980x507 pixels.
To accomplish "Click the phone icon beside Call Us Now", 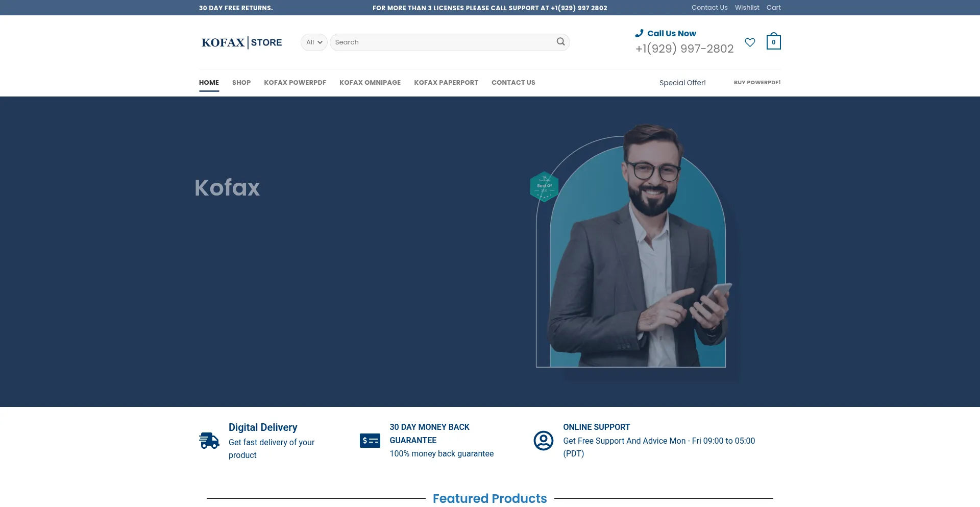I will (x=639, y=33).
